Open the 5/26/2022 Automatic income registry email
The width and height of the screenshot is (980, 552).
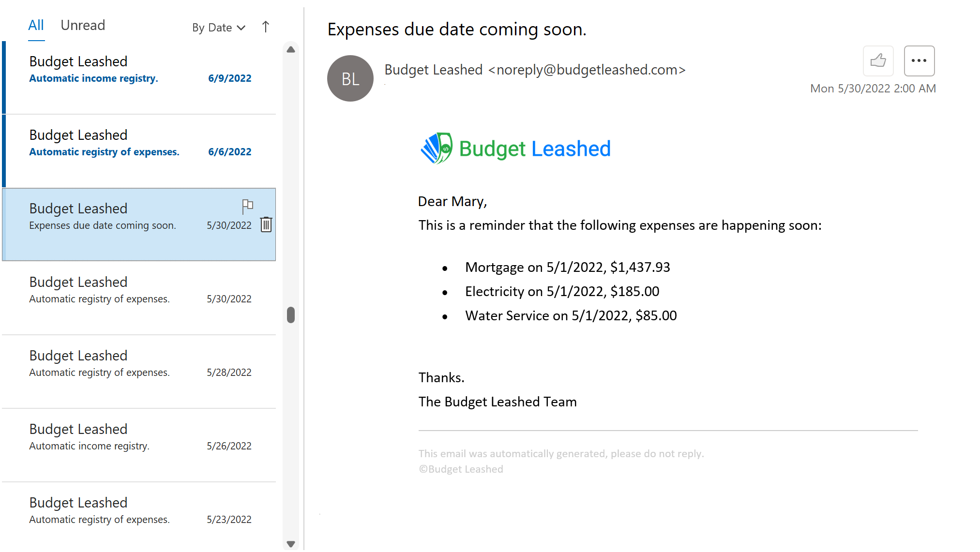(139, 445)
